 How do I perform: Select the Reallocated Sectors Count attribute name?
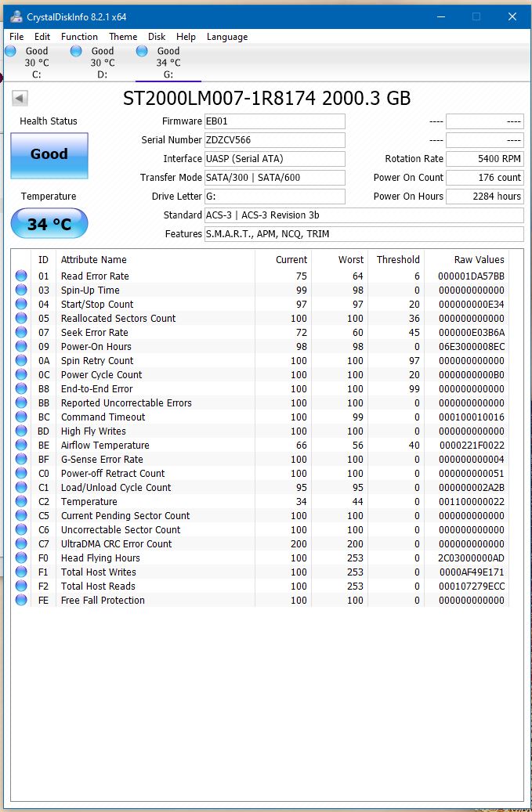click(118, 318)
